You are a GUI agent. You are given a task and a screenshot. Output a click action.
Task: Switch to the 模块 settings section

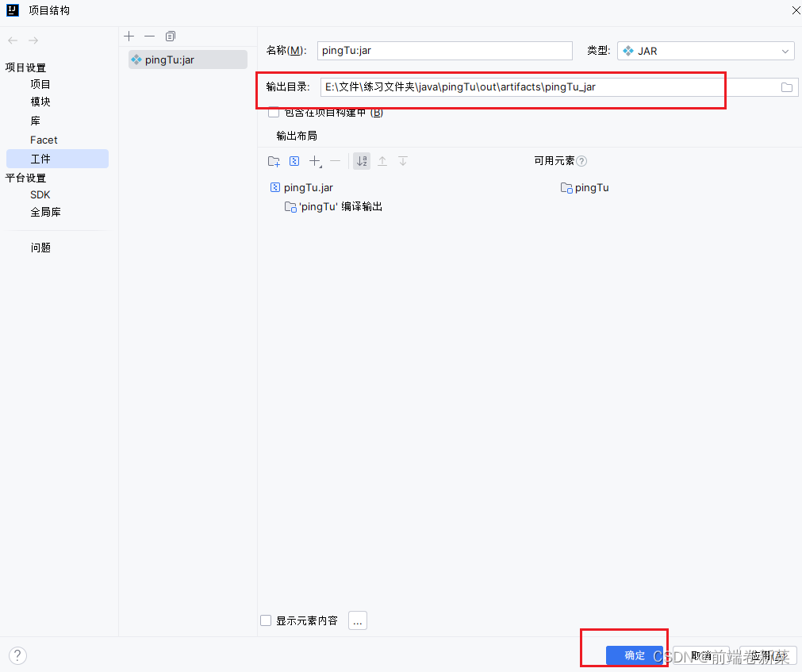pyautogui.click(x=40, y=102)
